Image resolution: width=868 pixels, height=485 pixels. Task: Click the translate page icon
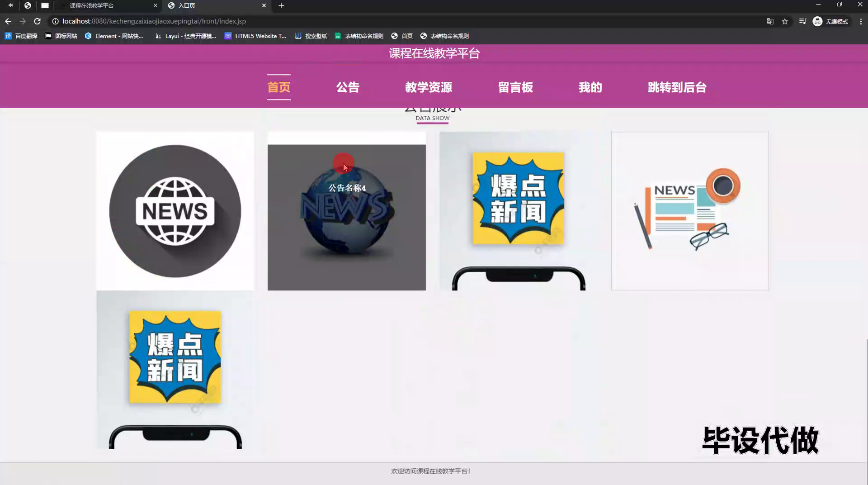tap(770, 21)
